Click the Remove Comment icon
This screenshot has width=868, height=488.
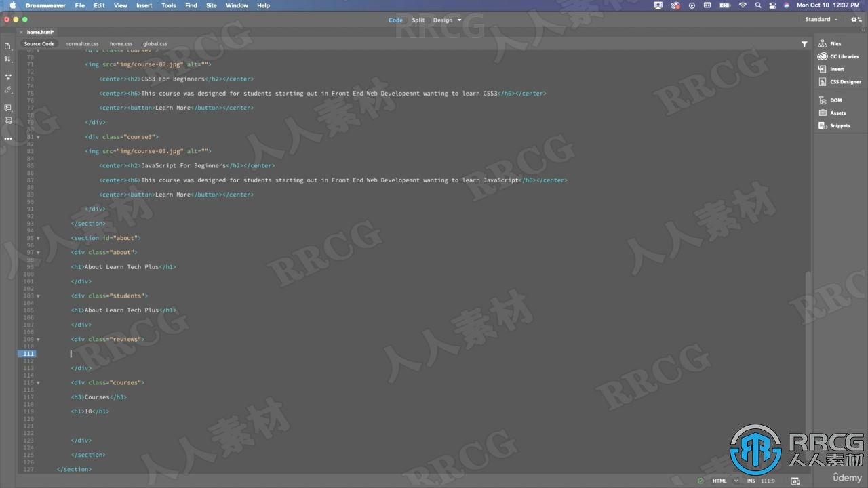click(8, 120)
